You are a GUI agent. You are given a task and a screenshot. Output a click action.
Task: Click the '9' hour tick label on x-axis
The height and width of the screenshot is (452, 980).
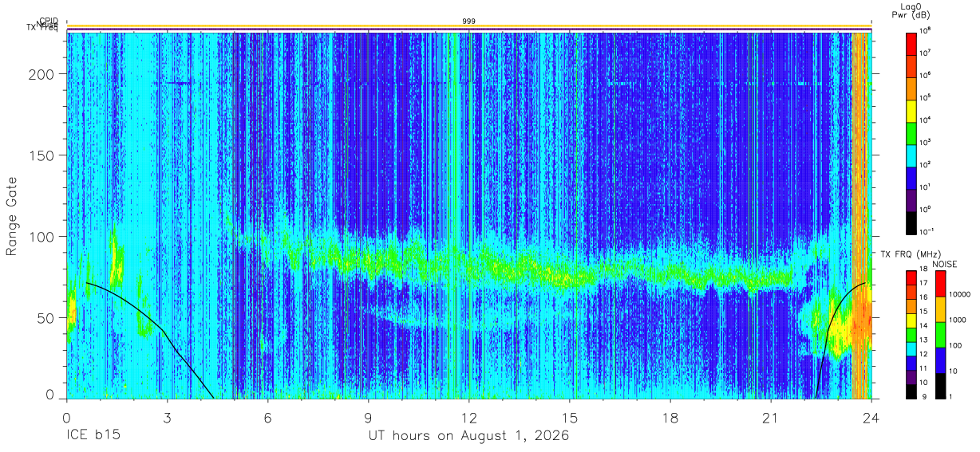point(368,417)
